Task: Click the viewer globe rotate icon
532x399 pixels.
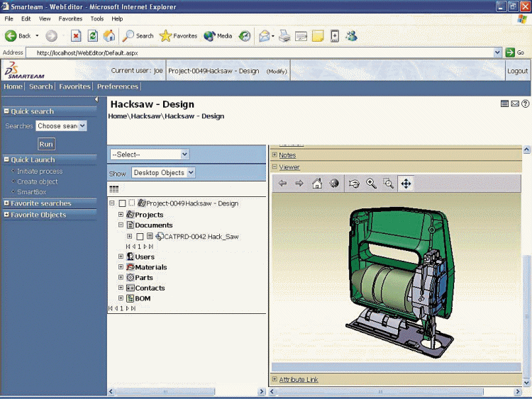Action: [334, 184]
